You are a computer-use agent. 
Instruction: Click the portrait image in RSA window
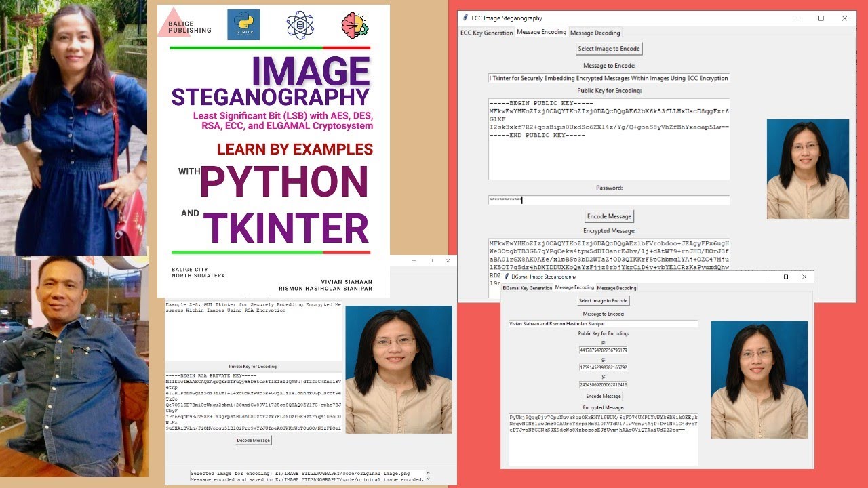pos(398,369)
